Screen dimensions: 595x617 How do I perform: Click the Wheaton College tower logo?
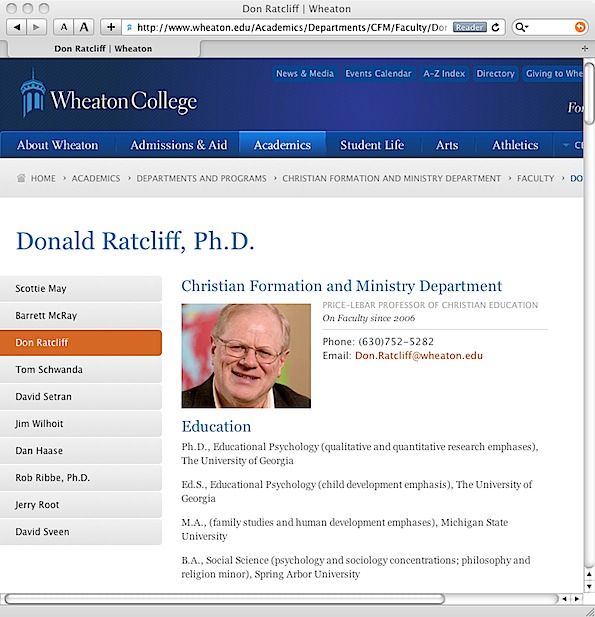33,94
